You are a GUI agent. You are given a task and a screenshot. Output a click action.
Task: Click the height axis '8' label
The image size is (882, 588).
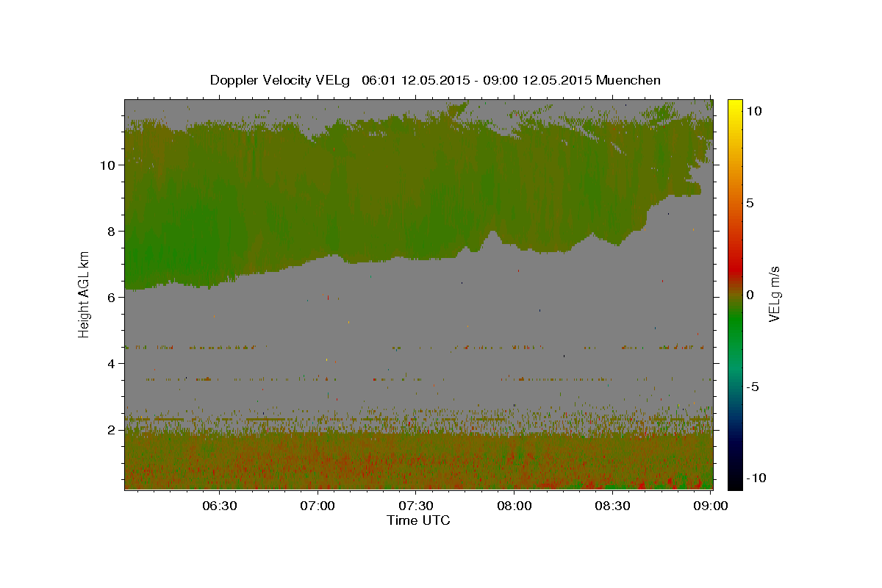coord(112,231)
